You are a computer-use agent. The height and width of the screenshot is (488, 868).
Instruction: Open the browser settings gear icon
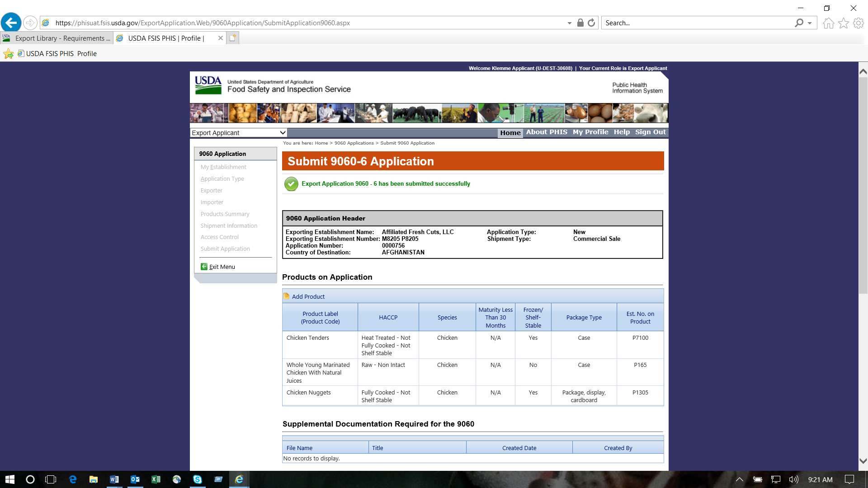859,23
